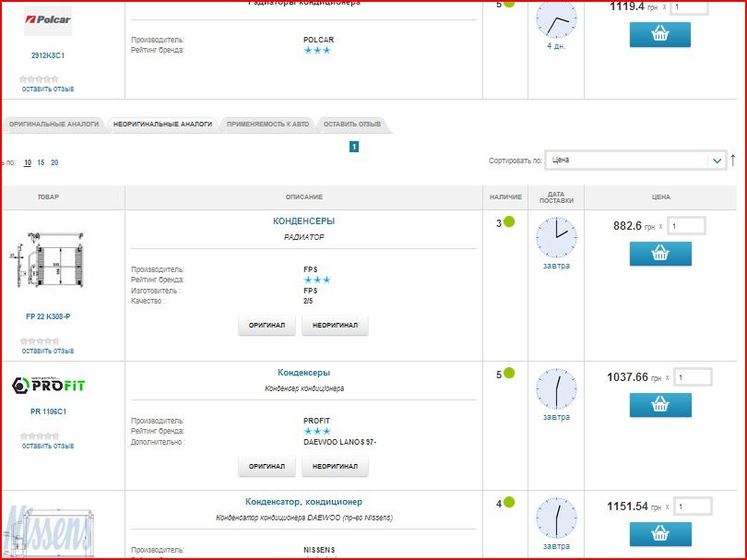Click POLCAR brand rating stars
The height and width of the screenshot is (560, 747).
[x=317, y=50]
